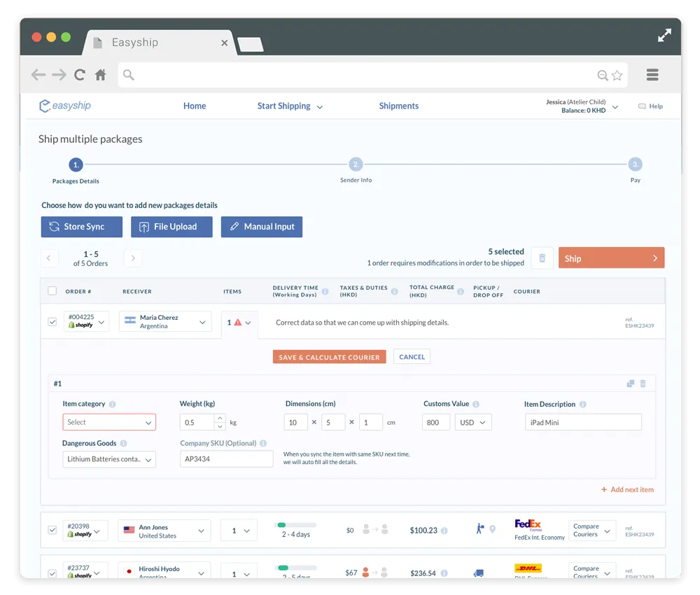This screenshot has height=595, width=700.
Task: Collapse the items expander for order #004225
Action: click(248, 323)
